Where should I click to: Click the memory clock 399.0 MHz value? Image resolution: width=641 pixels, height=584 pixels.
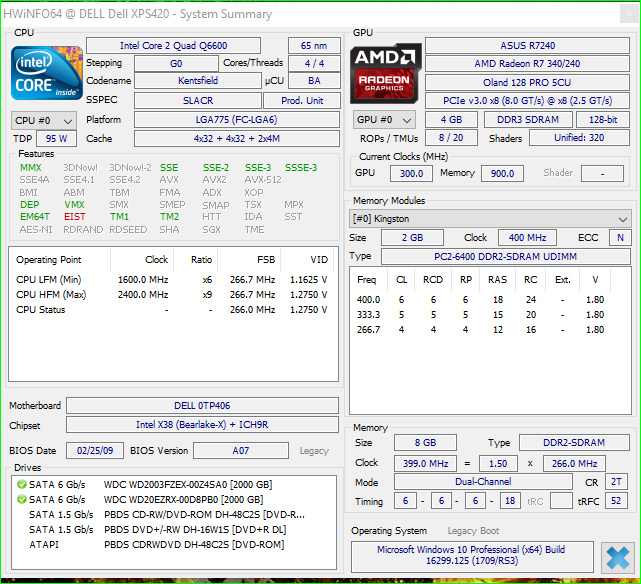426,464
